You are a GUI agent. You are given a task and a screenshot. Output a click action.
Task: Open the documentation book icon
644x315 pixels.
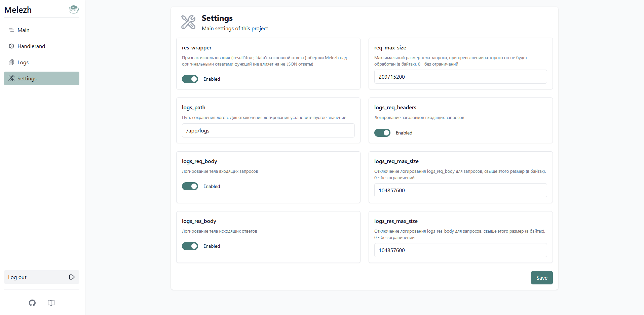point(51,303)
